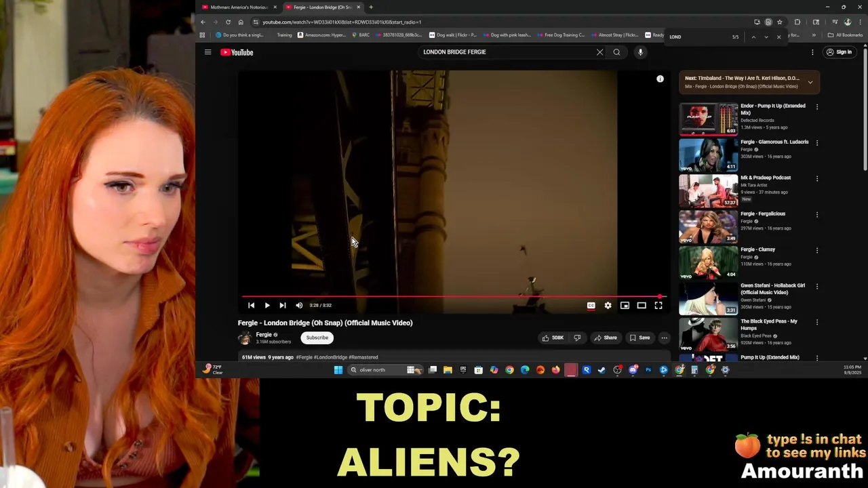Toggle theater mode on the player
868x488 pixels.
tap(642, 306)
